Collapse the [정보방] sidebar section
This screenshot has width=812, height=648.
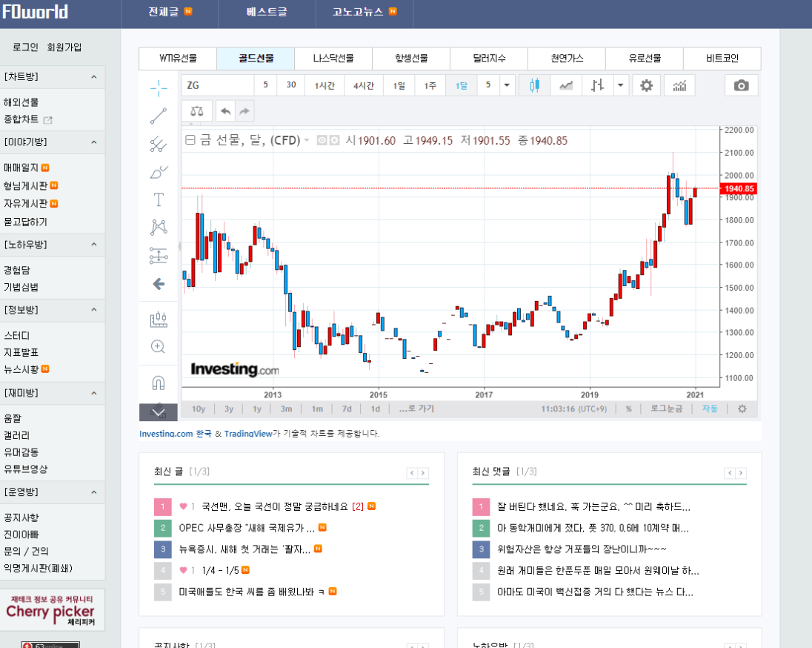coord(94,309)
